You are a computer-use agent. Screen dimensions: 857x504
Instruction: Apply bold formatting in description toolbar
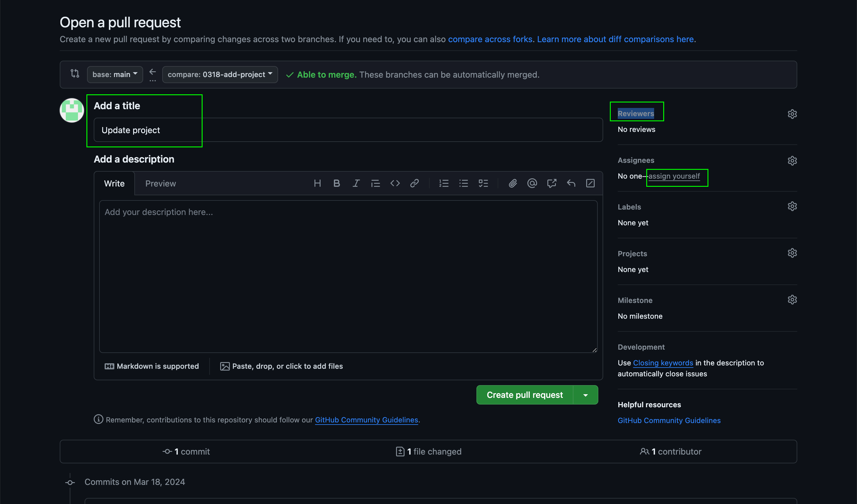[337, 184]
